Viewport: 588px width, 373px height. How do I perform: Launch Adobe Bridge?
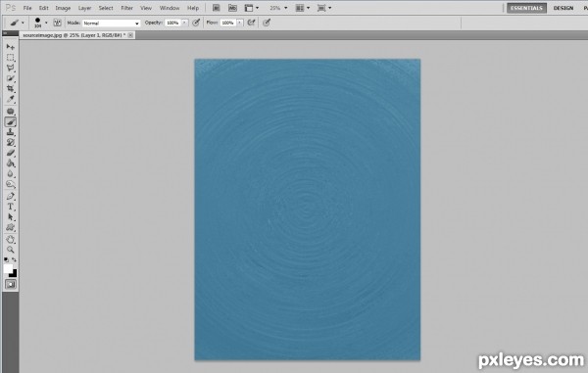pos(216,8)
